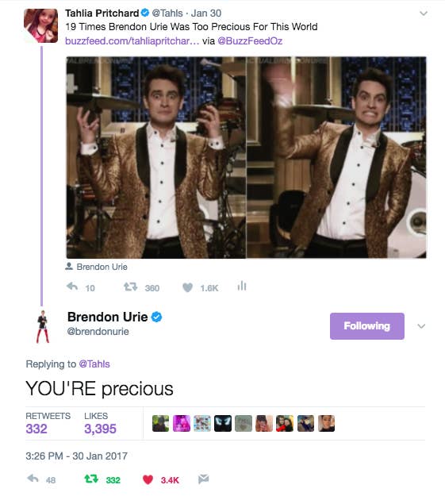445x504 pixels.
Task: View the 332 retweets count list
Action: (x=36, y=429)
